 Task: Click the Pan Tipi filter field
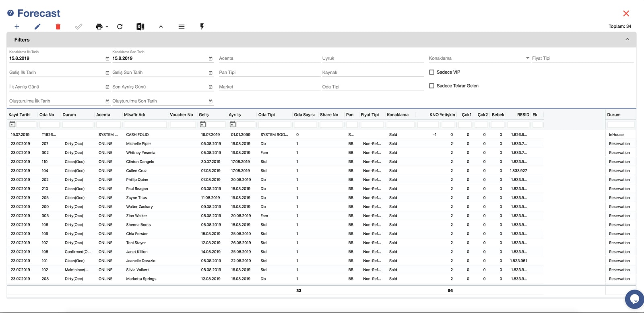coord(269,73)
